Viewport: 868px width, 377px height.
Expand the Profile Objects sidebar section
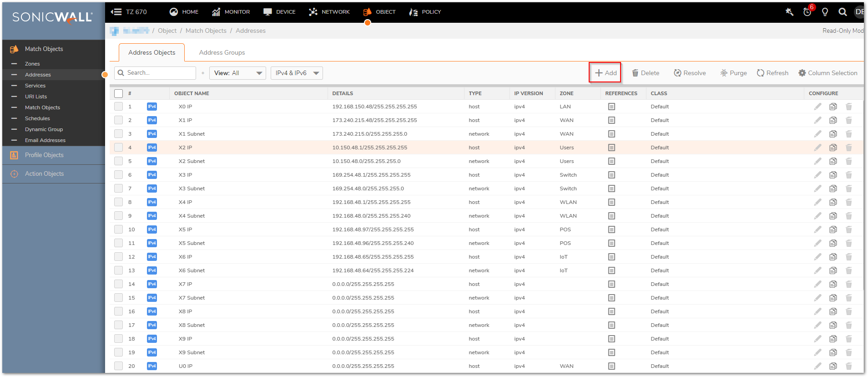coord(44,155)
